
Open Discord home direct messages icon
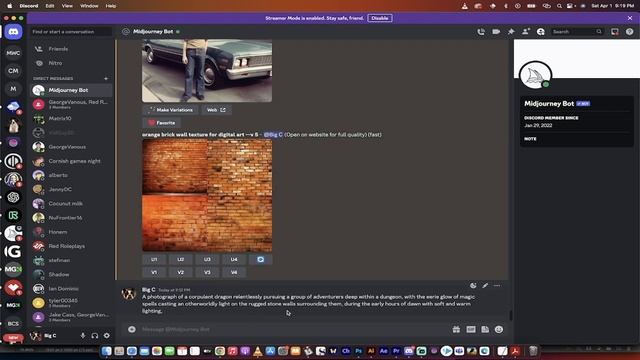13,32
